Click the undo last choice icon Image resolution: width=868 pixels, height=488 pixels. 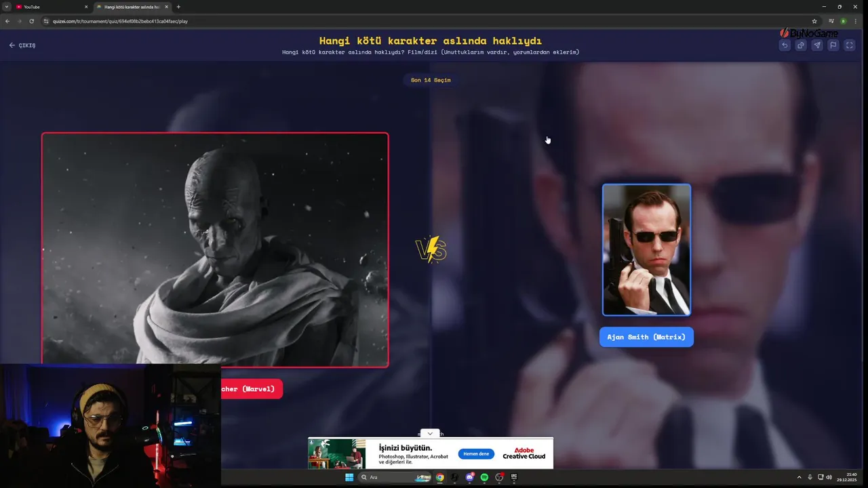(x=785, y=45)
